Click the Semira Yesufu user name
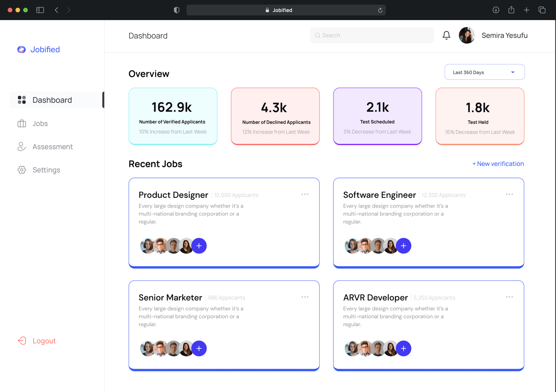Image resolution: width=556 pixels, height=392 pixels. [x=504, y=35]
